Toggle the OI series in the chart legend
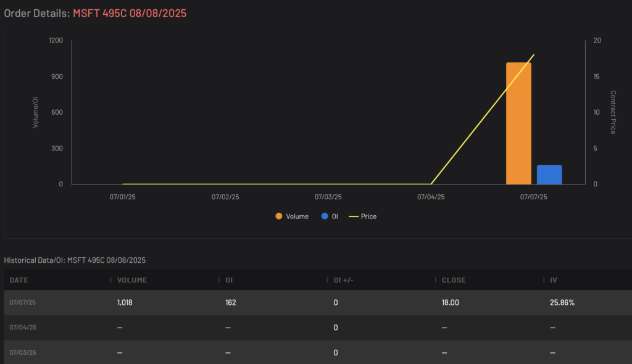 click(330, 217)
